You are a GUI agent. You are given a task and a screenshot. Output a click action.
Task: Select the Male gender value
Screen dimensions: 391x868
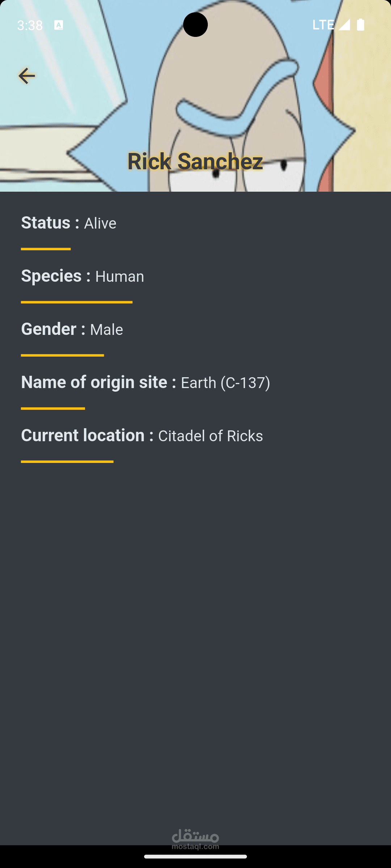pyautogui.click(x=106, y=330)
